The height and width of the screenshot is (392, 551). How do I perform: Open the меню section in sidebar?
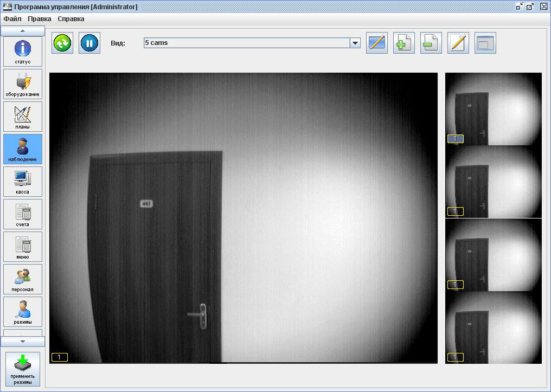coord(22,247)
